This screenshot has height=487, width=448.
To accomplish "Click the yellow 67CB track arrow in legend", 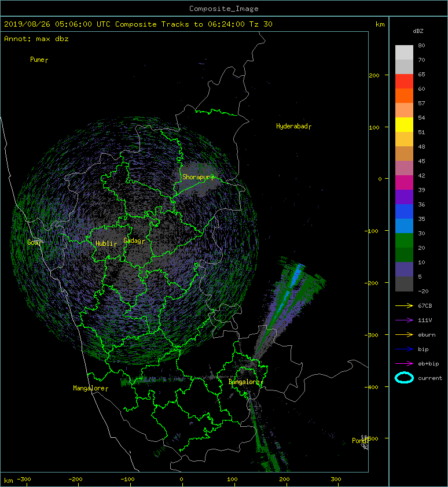I will pyautogui.click(x=404, y=305).
